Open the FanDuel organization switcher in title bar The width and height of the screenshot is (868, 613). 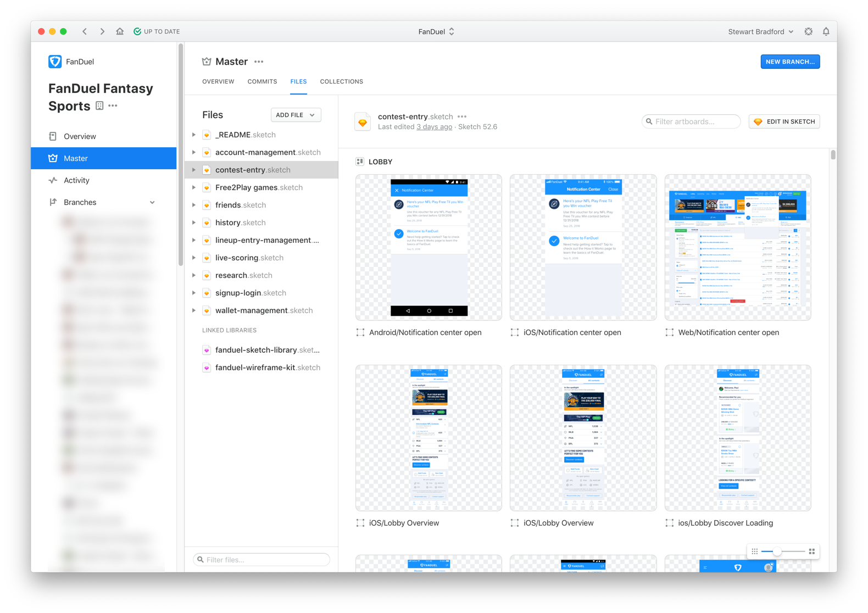[436, 31]
